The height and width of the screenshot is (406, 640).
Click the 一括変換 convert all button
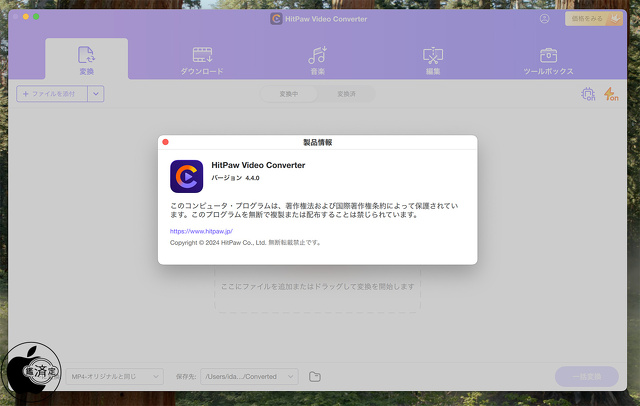[x=593, y=377]
